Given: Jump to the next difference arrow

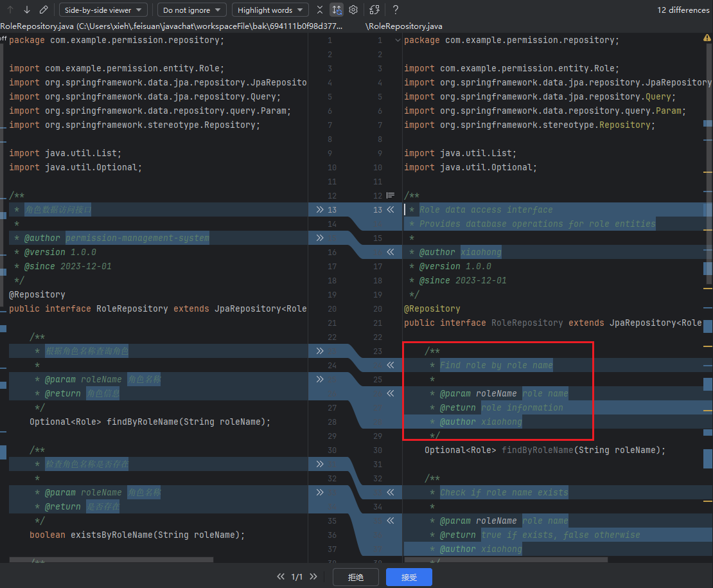Looking at the screenshot, I should [x=26, y=10].
